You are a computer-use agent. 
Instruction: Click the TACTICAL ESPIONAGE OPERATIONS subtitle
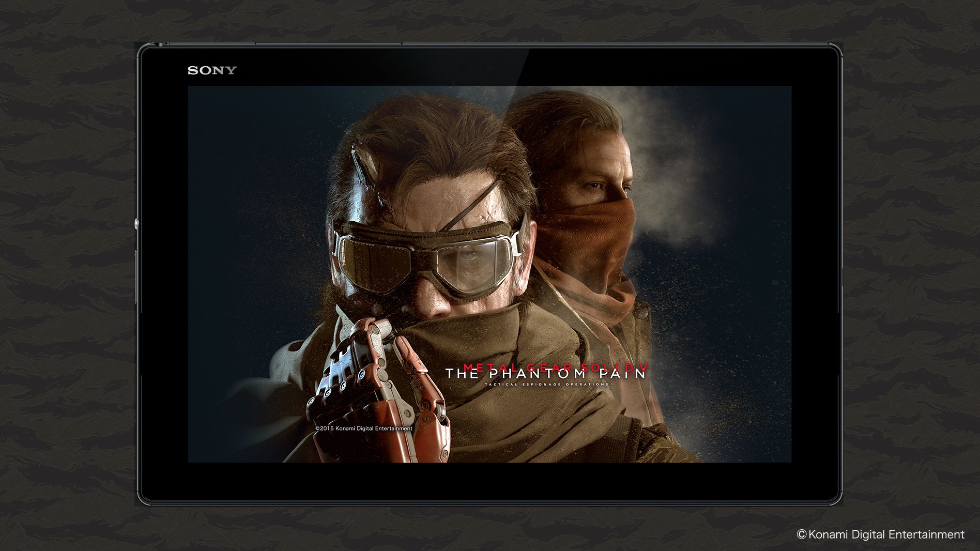coord(547,385)
